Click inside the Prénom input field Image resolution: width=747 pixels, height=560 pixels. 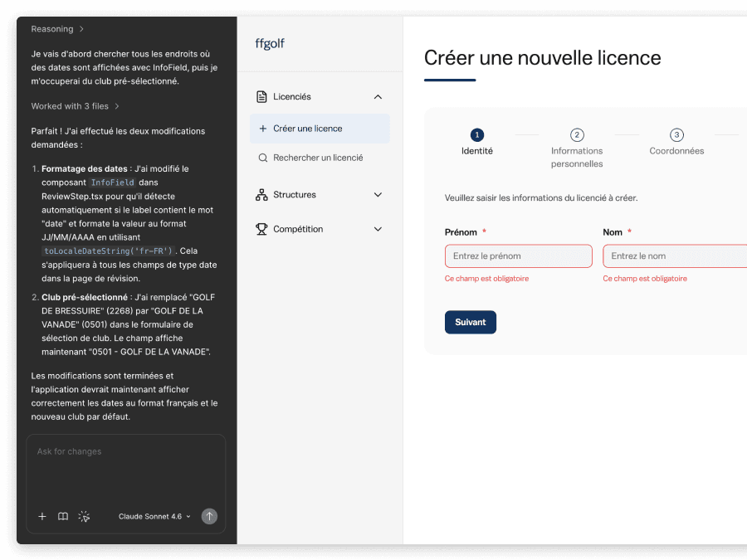point(518,256)
